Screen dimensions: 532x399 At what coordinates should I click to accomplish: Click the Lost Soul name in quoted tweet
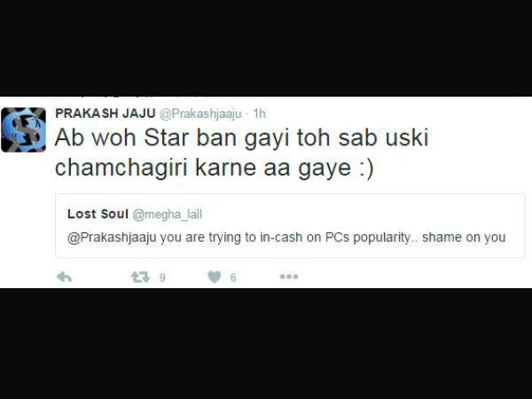[98, 214]
